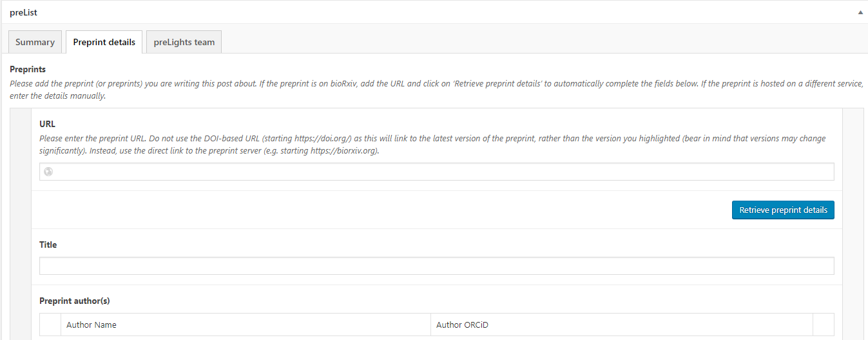Click into the Title text field

click(x=436, y=266)
